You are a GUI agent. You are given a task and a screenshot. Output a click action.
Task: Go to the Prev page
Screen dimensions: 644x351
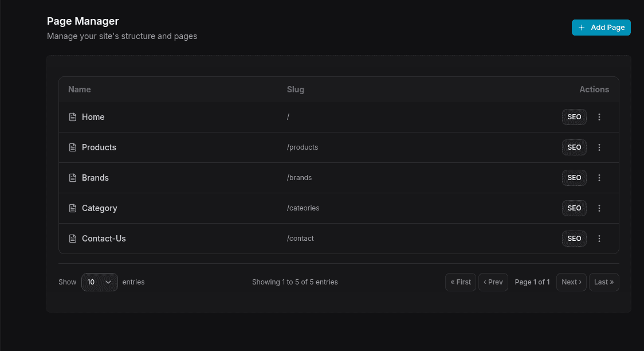(493, 282)
